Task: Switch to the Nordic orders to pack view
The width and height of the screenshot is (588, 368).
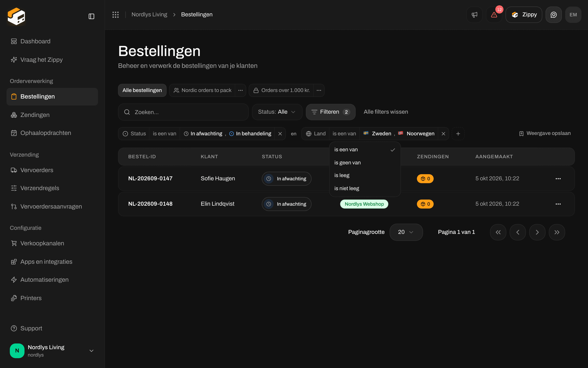Action: coord(202,90)
